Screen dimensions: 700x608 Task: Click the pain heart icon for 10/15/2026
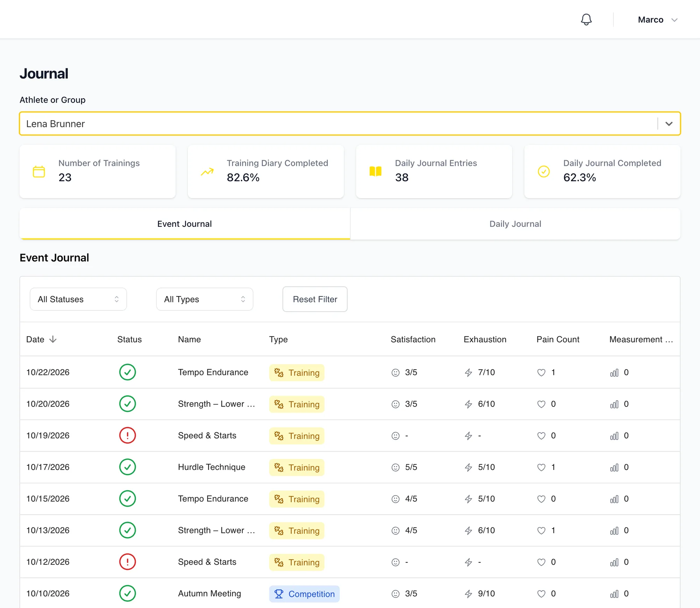pyautogui.click(x=541, y=499)
